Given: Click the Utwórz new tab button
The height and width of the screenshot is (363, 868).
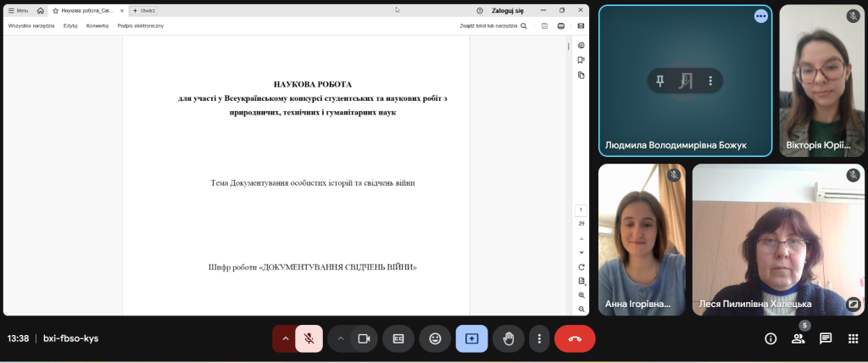Looking at the screenshot, I should tap(145, 10).
